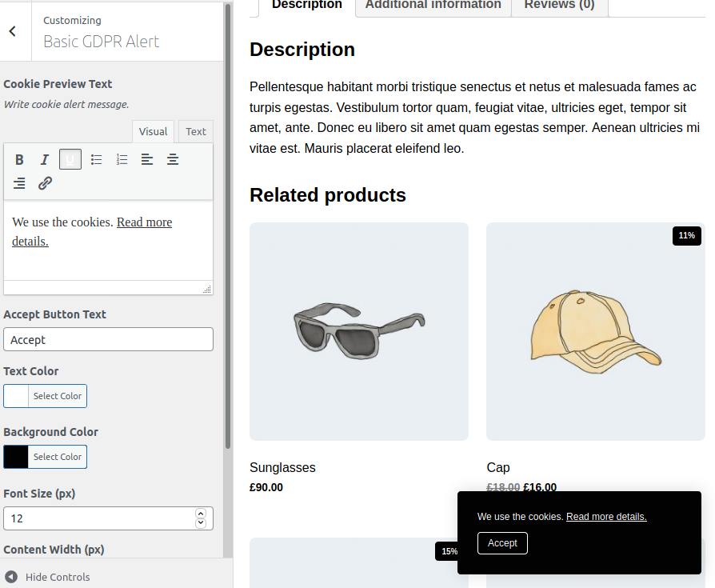Click the Cap product title
This screenshot has height=588, width=715.
(x=498, y=467)
